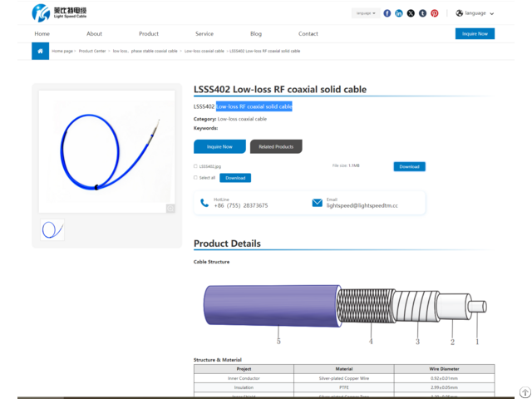Click the Related Products button

point(276,146)
